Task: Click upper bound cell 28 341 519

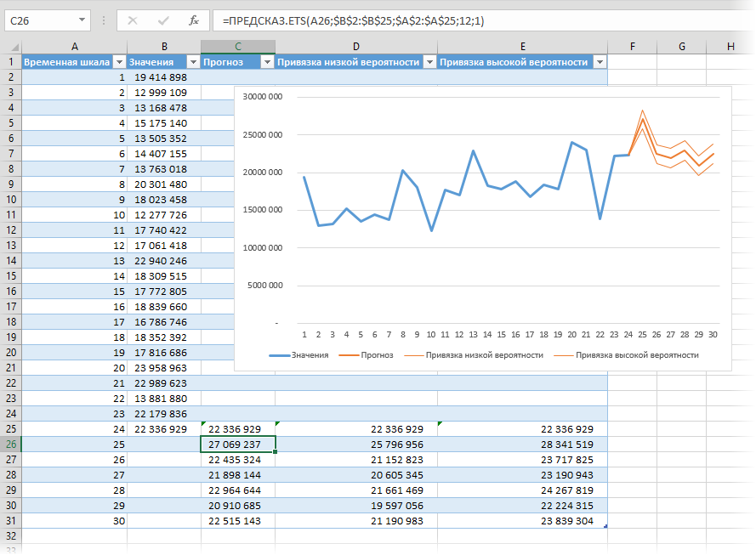Action: [523, 445]
